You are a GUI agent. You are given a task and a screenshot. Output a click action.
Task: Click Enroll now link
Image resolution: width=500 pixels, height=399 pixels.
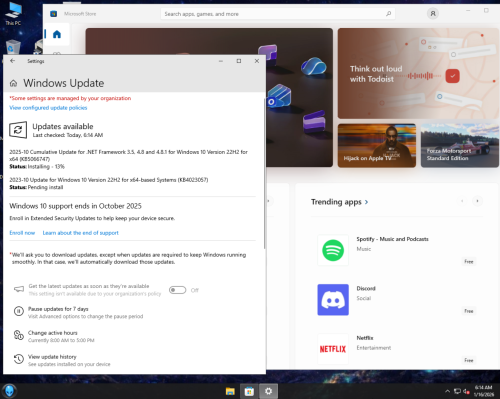pos(22,233)
